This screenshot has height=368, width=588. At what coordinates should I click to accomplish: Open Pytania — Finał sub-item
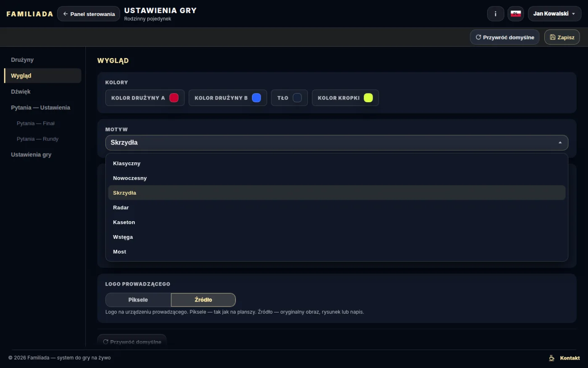pyautogui.click(x=42, y=123)
